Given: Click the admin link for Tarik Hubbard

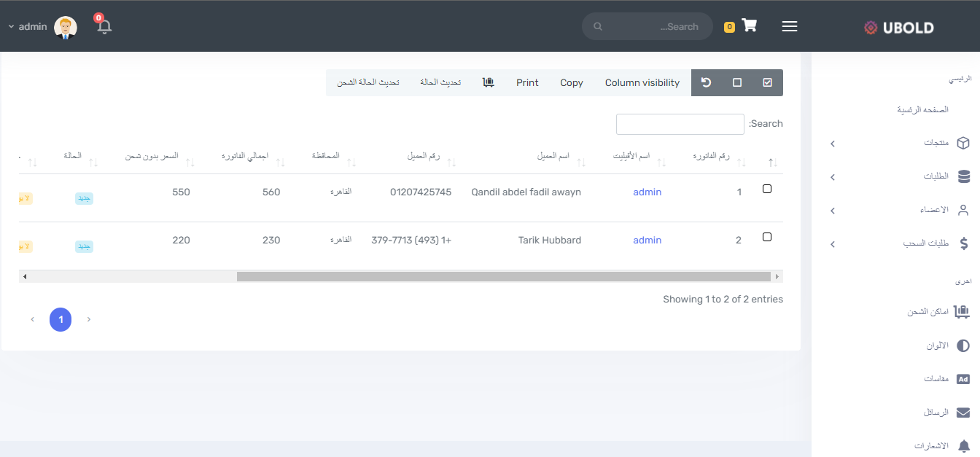Looking at the screenshot, I should tap(647, 241).
